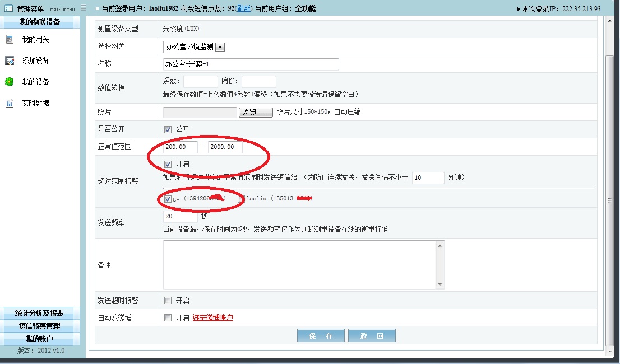Click the 刷新 refresh link in header

(x=243, y=9)
